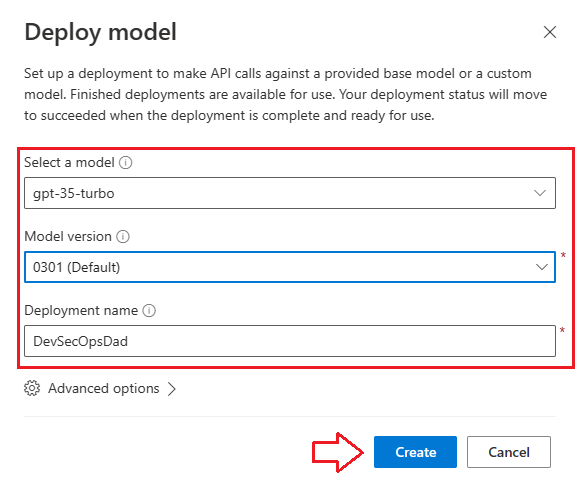586x486 pixels.
Task: Click the Select a model label
Action: (x=69, y=163)
